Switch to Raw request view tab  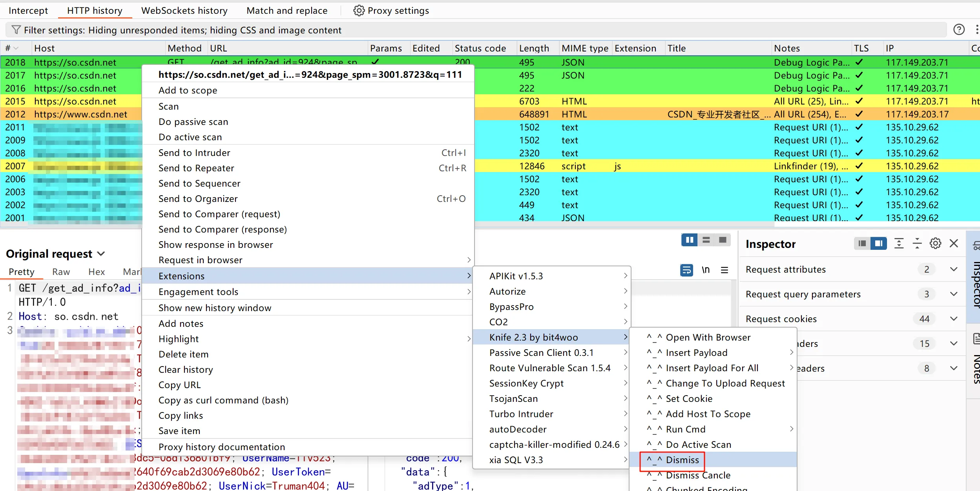(x=61, y=272)
